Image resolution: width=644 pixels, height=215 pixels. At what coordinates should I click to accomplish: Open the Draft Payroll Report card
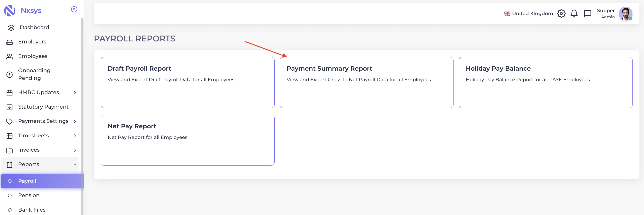point(188,83)
